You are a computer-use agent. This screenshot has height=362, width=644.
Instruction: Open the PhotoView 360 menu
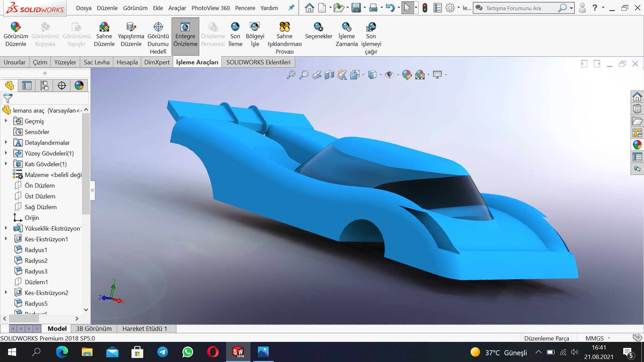pyautogui.click(x=210, y=8)
